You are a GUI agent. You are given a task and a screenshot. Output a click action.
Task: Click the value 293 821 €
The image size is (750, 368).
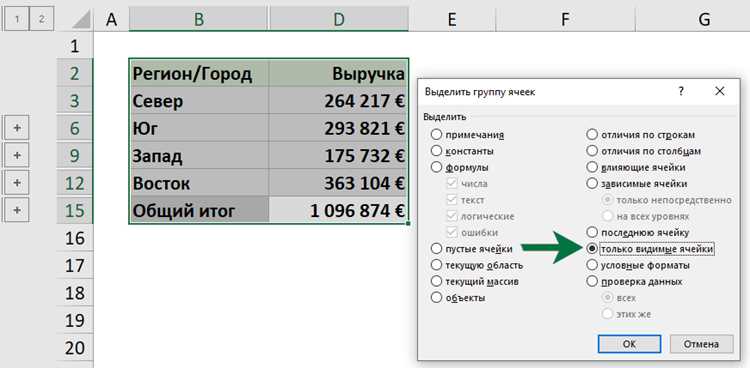tap(339, 128)
